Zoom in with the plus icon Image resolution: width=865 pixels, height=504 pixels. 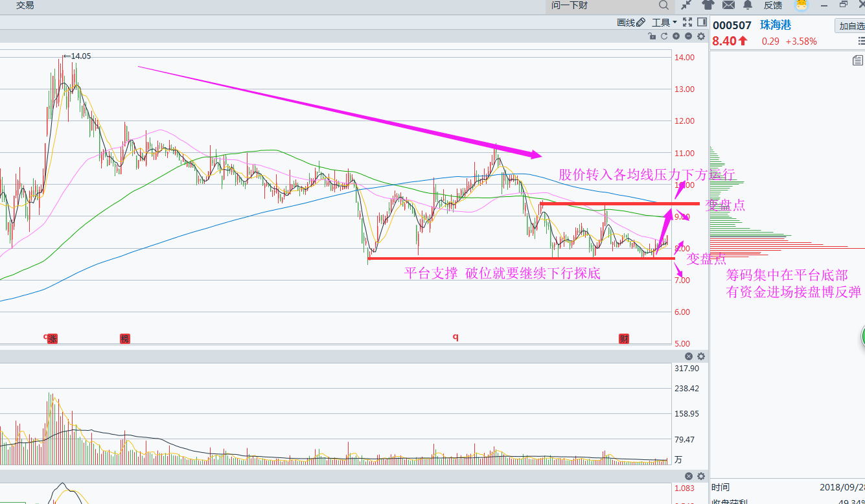(676, 36)
